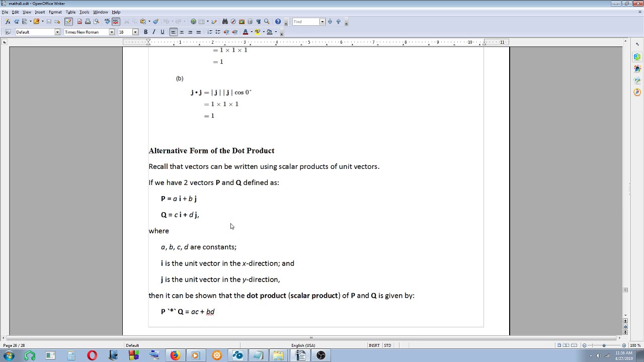Viewport: 644px width, 362px height.
Task: Toggle Underline formatting
Action: pyautogui.click(x=162, y=32)
